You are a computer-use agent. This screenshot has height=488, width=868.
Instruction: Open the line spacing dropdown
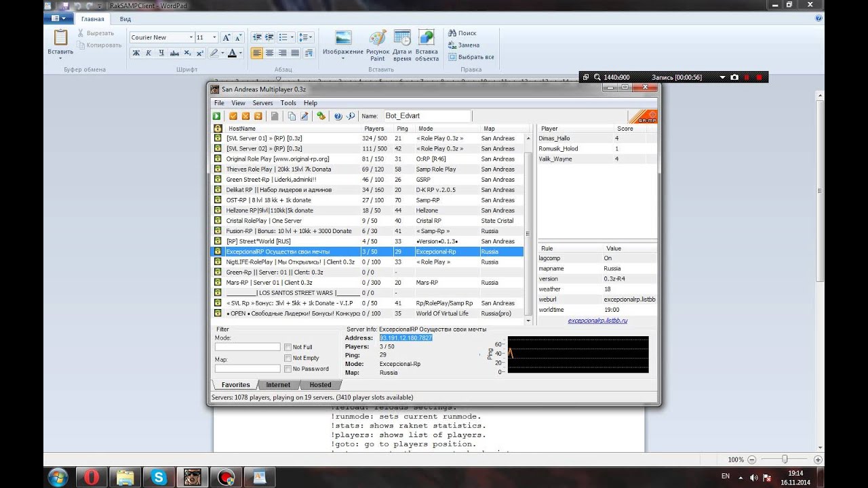[306, 37]
